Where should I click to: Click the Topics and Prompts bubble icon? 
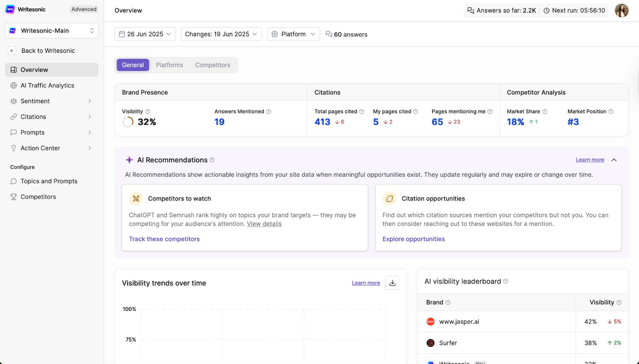pyautogui.click(x=14, y=181)
